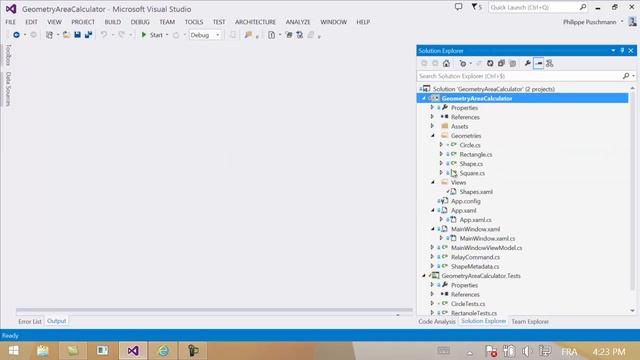The image size is (640, 360).
Task: Click the Start debugging button
Action: [x=152, y=35]
